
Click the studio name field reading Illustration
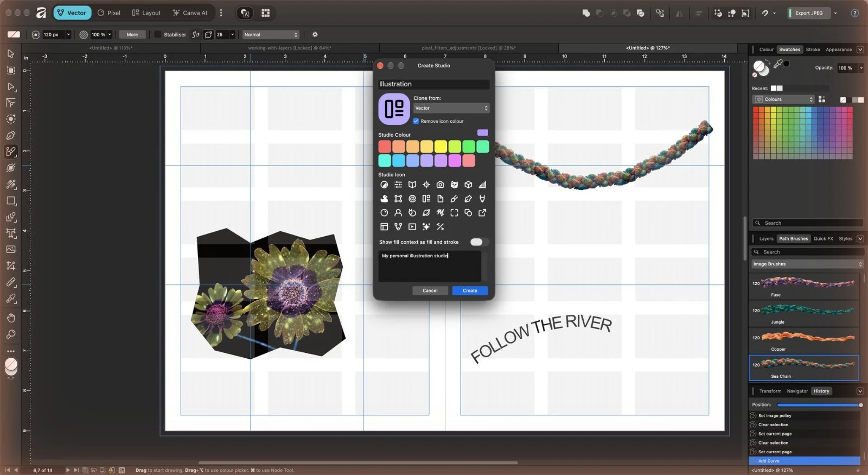click(433, 84)
